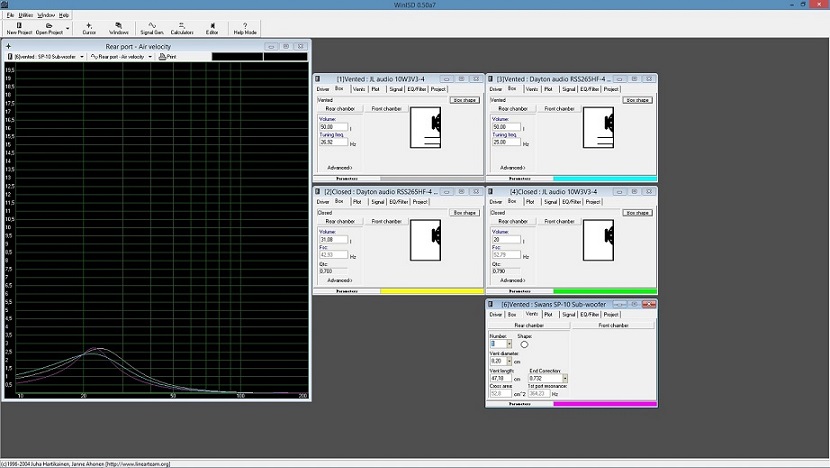Open the Rear port - Air velocity graph type dropdown
This screenshot has height=468, width=830.
[150, 57]
